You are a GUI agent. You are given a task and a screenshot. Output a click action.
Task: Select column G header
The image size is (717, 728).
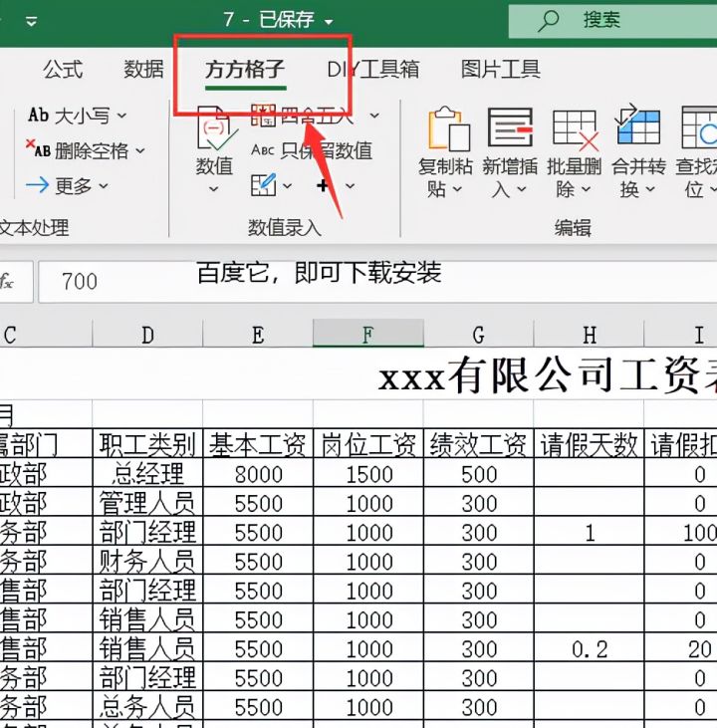click(x=479, y=335)
